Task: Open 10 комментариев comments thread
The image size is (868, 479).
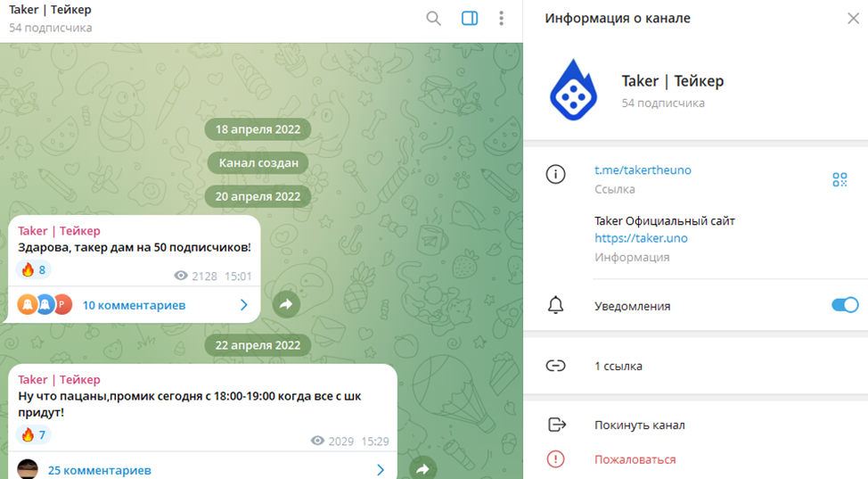Action: pyautogui.click(x=134, y=305)
